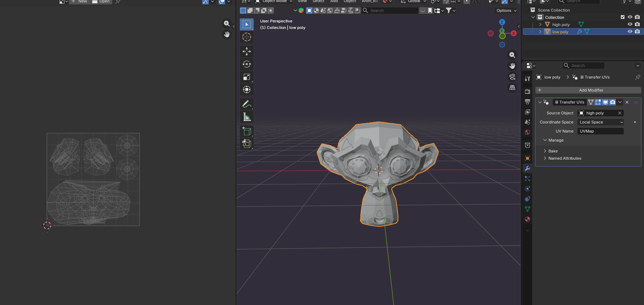Choose the Measure tool

coord(247,117)
